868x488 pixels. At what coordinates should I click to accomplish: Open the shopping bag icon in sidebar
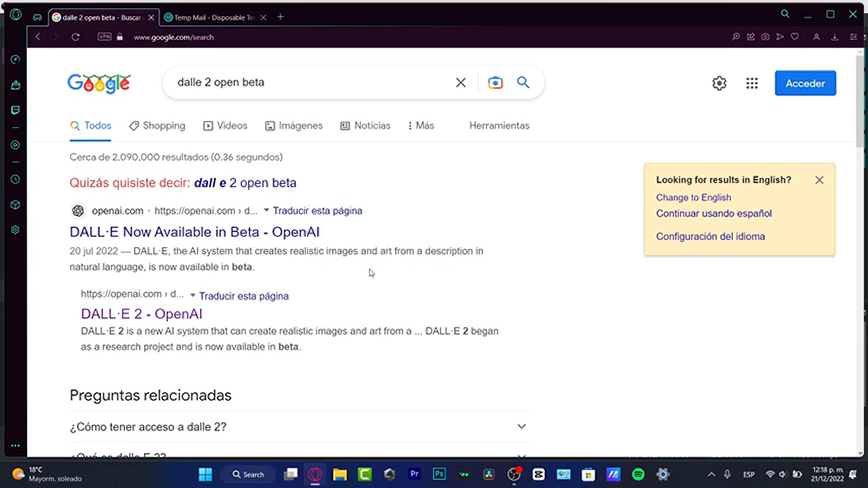coord(15,85)
